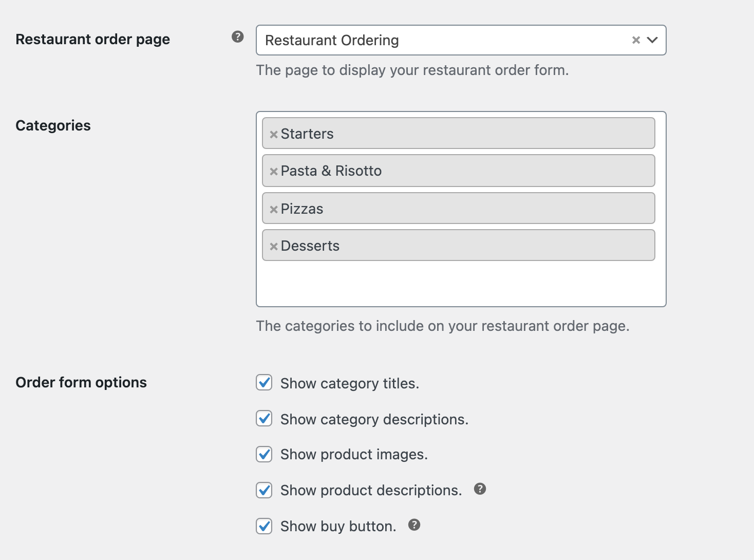Screen dimensions: 754x560
Task: Uncheck Show product images
Action: 263,454
